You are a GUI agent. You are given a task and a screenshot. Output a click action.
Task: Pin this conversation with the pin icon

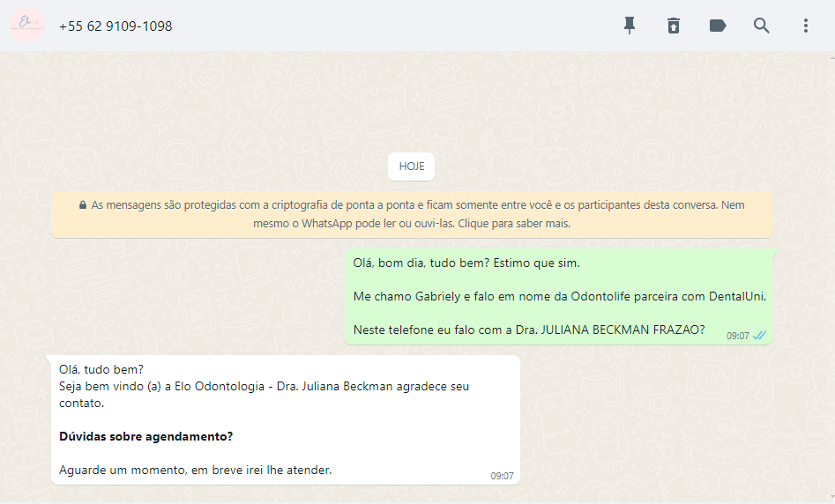[x=630, y=26]
